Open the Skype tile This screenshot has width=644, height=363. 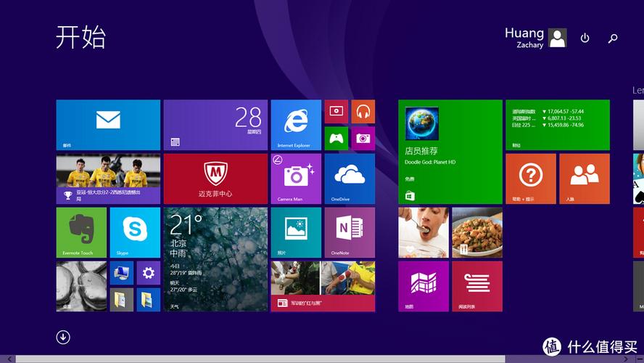click(x=135, y=232)
